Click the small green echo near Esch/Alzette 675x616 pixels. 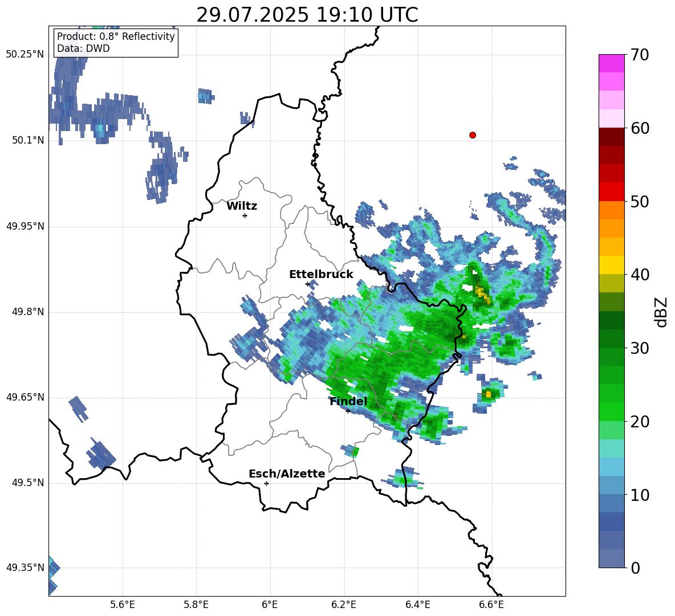(x=355, y=452)
